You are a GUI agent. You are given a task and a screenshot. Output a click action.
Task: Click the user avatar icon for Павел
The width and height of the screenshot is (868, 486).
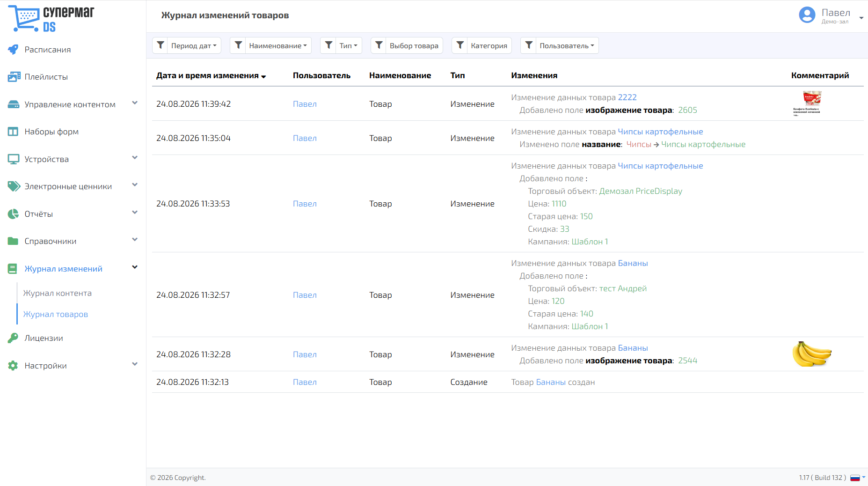[807, 15]
